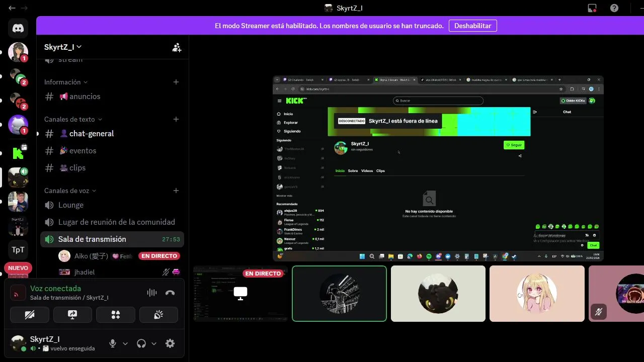Click user jhadiel in the voice channel

84,272
